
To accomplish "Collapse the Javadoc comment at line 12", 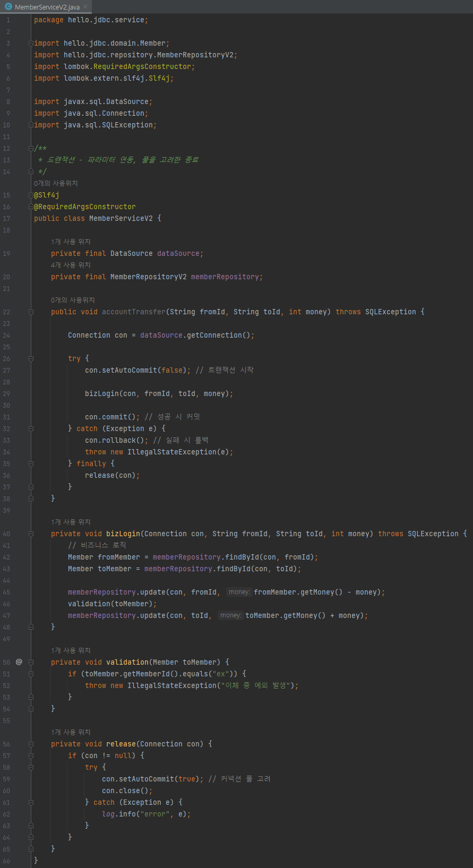I will click(31, 148).
